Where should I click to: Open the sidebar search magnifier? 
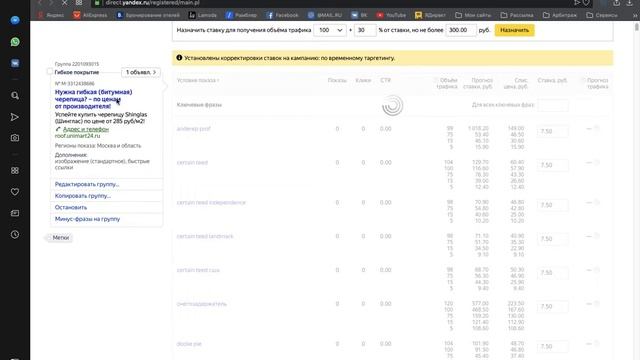pyautogui.click(x=15, y=96)
